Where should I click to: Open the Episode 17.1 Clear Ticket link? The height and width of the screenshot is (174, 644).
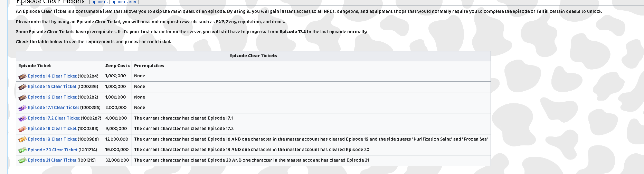pos(53,108)
